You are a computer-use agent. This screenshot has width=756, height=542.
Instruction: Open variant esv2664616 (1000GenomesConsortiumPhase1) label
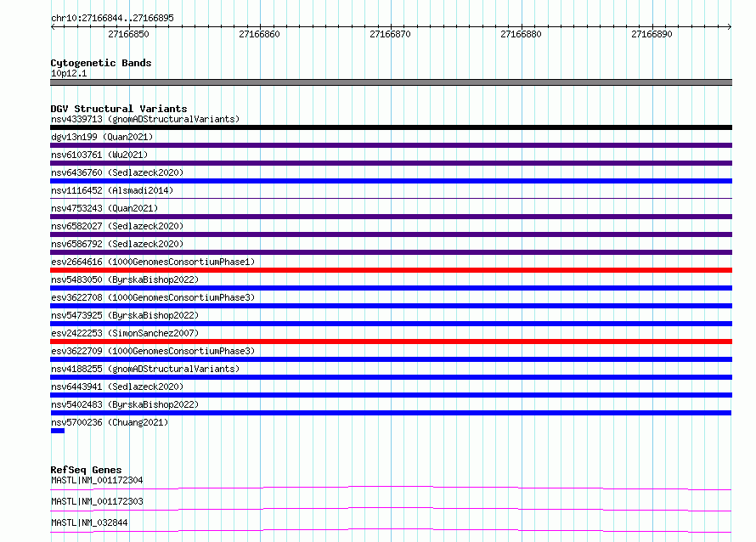click(153, 262)
